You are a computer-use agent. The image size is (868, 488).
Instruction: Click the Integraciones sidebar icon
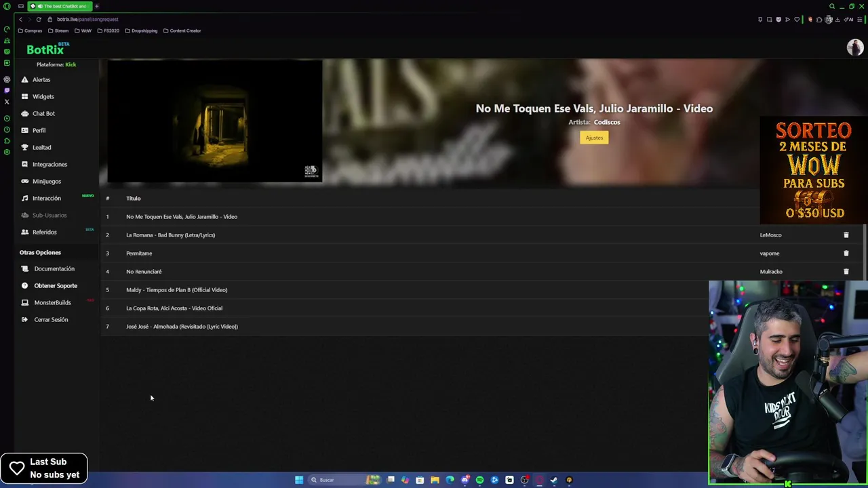25,165
